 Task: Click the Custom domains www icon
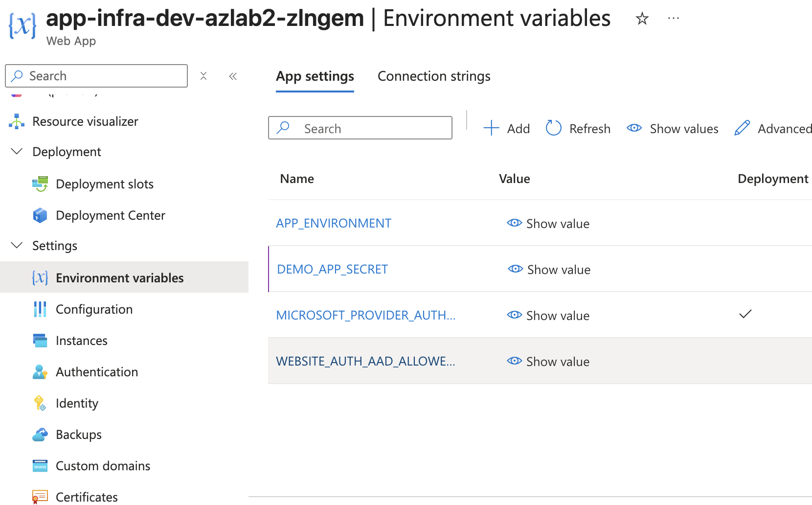40,466
